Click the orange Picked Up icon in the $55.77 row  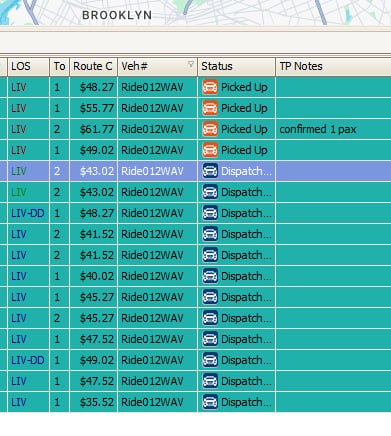(x=210, y=108)
